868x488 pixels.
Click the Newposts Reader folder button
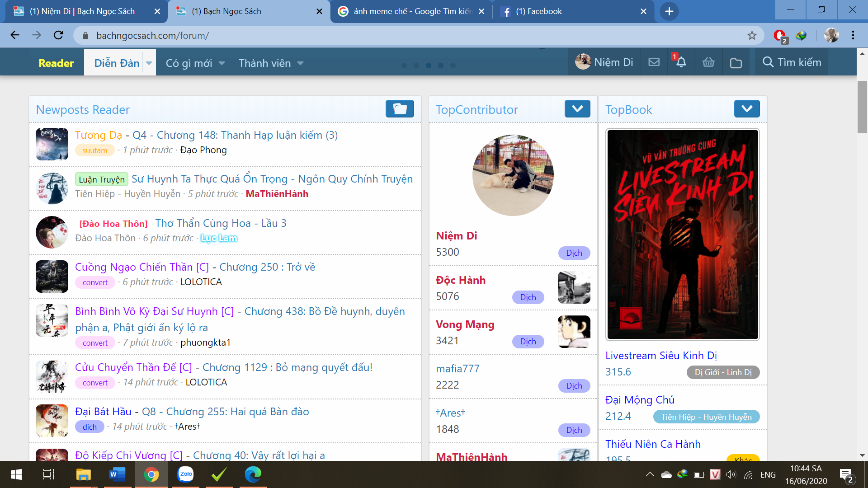400,109
